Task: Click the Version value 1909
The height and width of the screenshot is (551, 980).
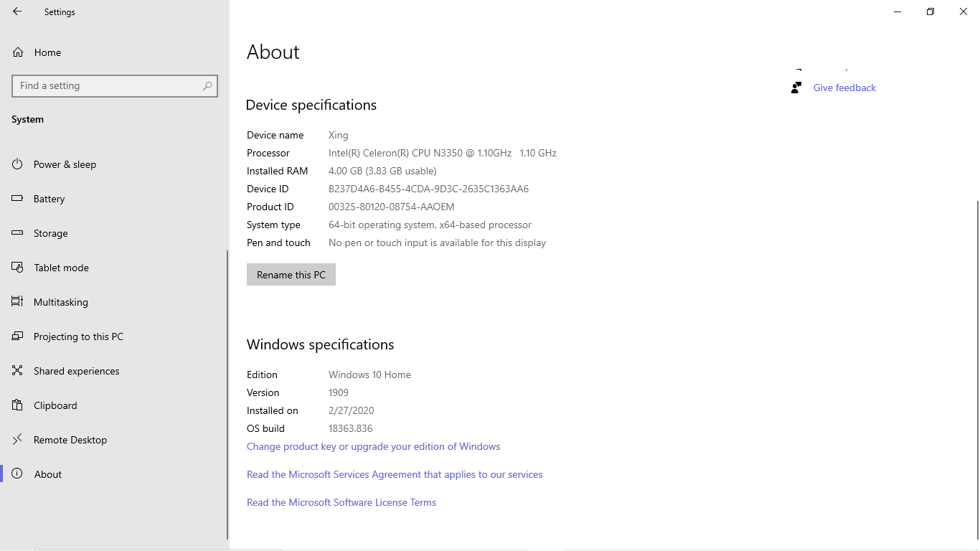Action: [x=339, y=392]
